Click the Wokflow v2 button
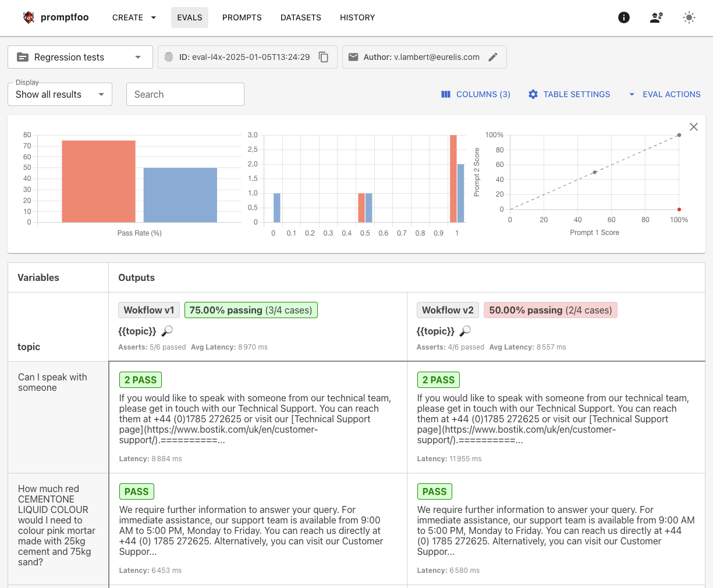The width and height of the screenshot is (713, 588). [x=448, y=310]
